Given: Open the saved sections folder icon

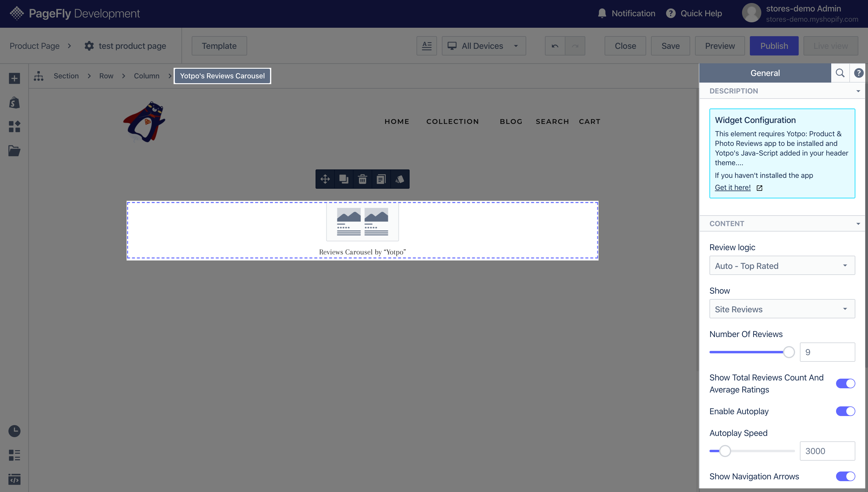Looking at the screenshot, I should [14, 151].
